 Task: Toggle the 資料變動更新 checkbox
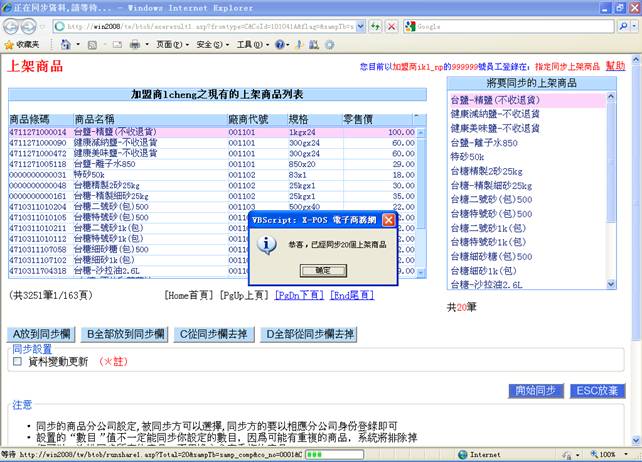point(16,362)
